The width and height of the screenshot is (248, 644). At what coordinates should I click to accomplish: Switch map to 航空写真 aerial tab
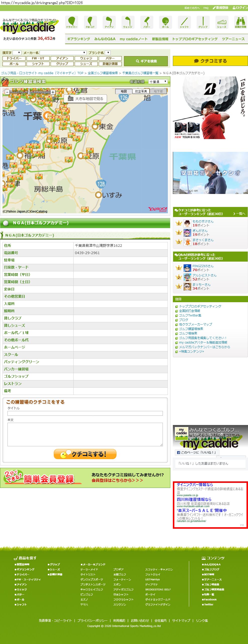(x=141, y=91)
